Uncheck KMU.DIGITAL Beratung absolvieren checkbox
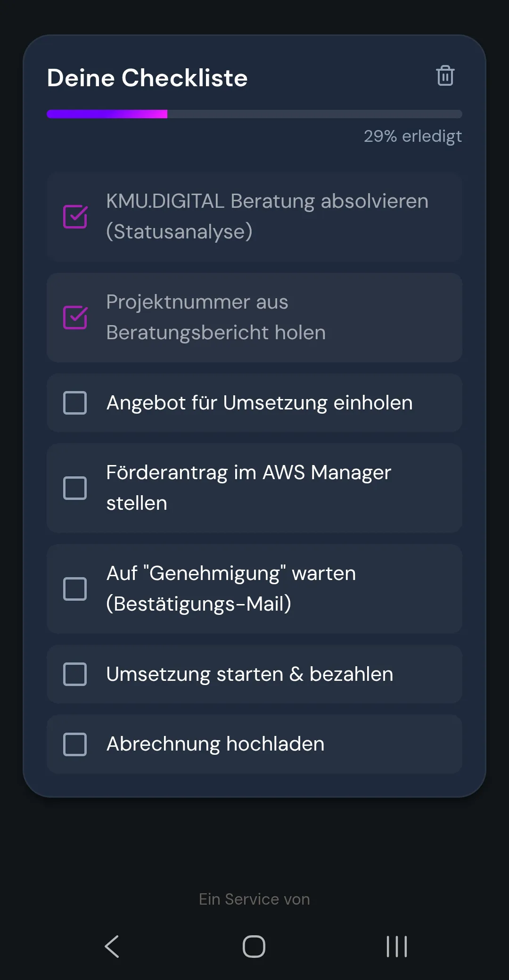 tap(75, 217)
